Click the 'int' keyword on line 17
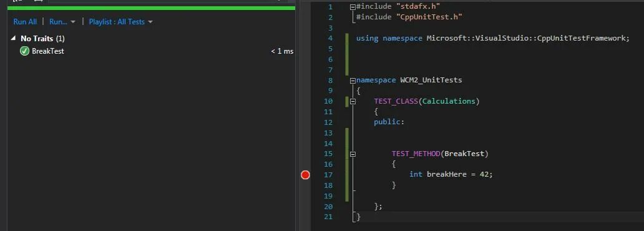The image size is (644, 231). pyautogui.click(x=416, y=174)
